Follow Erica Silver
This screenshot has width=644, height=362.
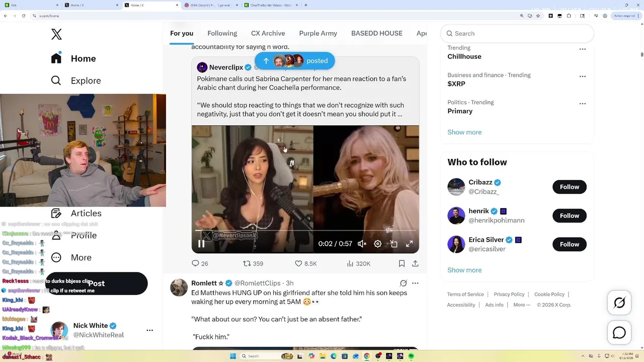(570, 244)
